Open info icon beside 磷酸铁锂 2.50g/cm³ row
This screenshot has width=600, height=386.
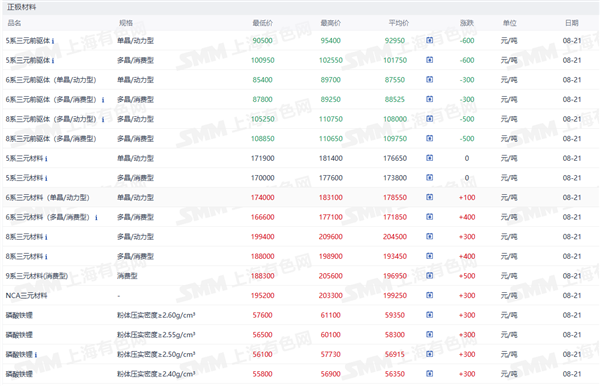(x=36, y=355)
